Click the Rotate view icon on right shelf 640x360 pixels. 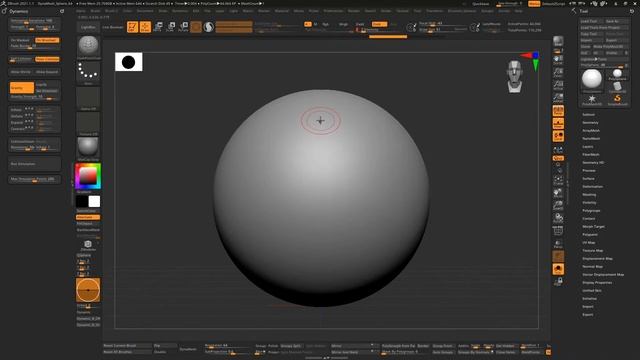558,218
